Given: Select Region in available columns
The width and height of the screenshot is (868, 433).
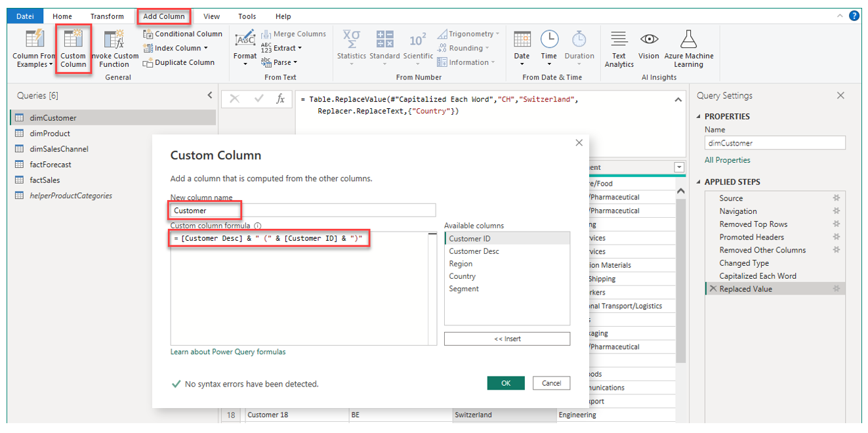Looking at the screenshot, I should click(x=461, y=264).
